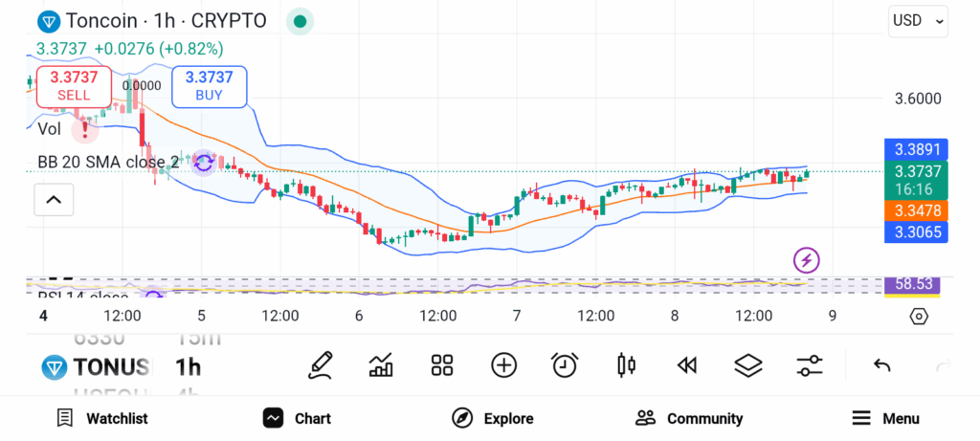Open the 1h interval selector
The height and width of the screenshot is (441, 980).
(188, 366)
